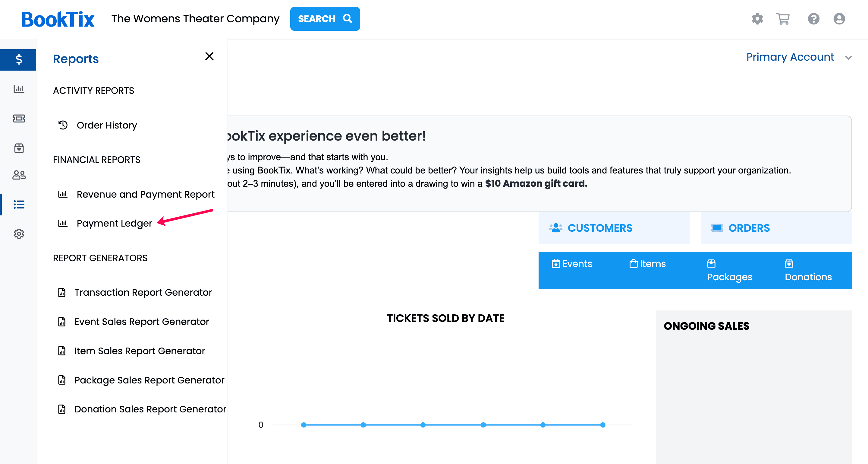
Task: Click the SEARCH button
Action: tap(325, 19)
